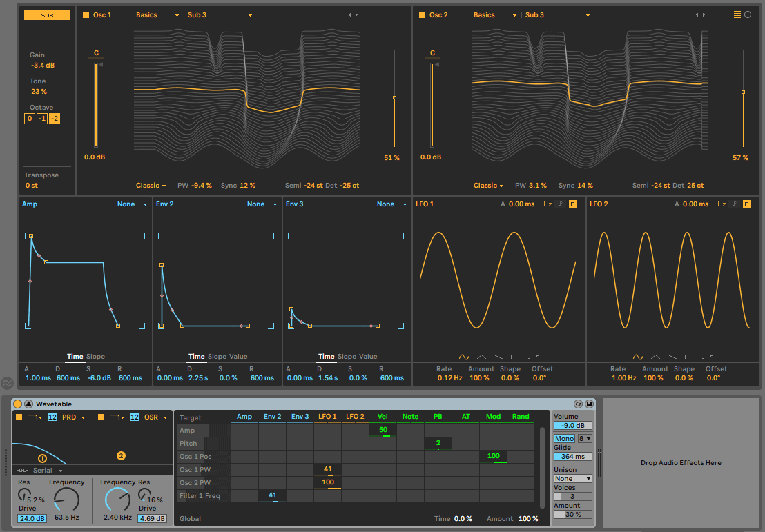Select the triangle shape for LFO 2
The width and height of the screenshot is (765, 532).
point(655,357)
